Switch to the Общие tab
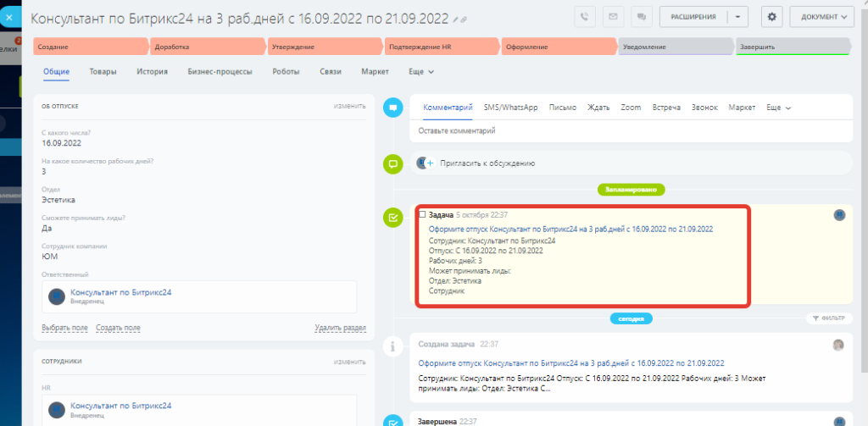 click(57, 72)
